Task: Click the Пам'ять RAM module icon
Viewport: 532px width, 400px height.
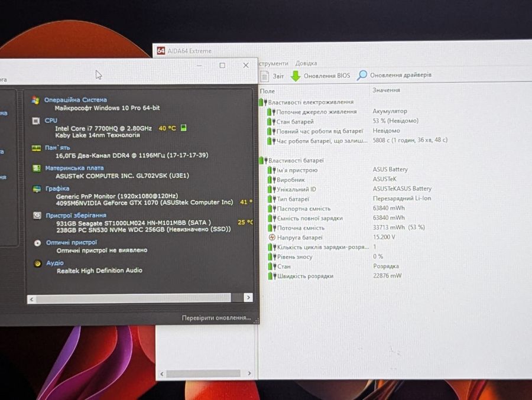Action: pos(36,148)
